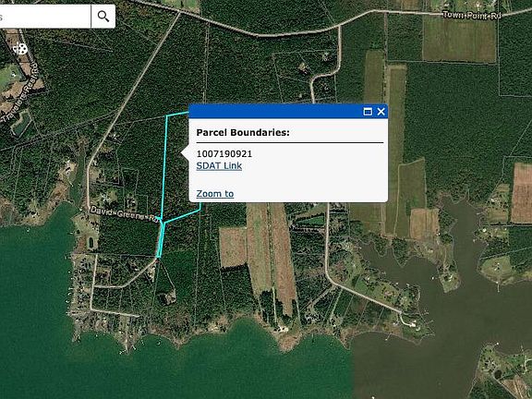Click the white dotted map marker icon

pos(20,49)
